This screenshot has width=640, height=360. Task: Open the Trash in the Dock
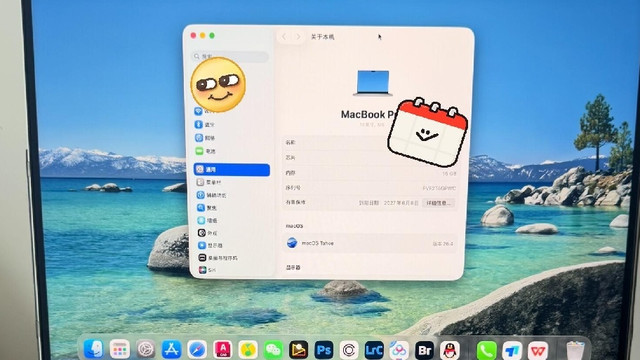tap(575, 350)
